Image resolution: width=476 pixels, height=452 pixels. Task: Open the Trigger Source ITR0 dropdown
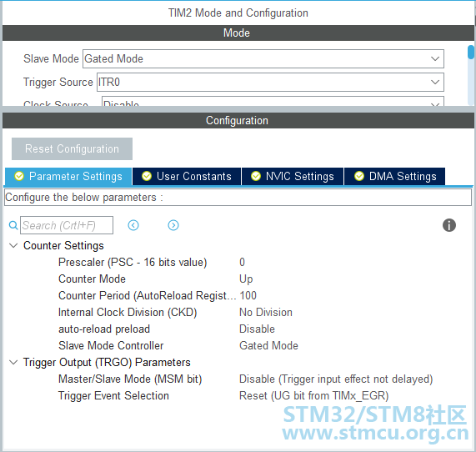click(270, 82)
